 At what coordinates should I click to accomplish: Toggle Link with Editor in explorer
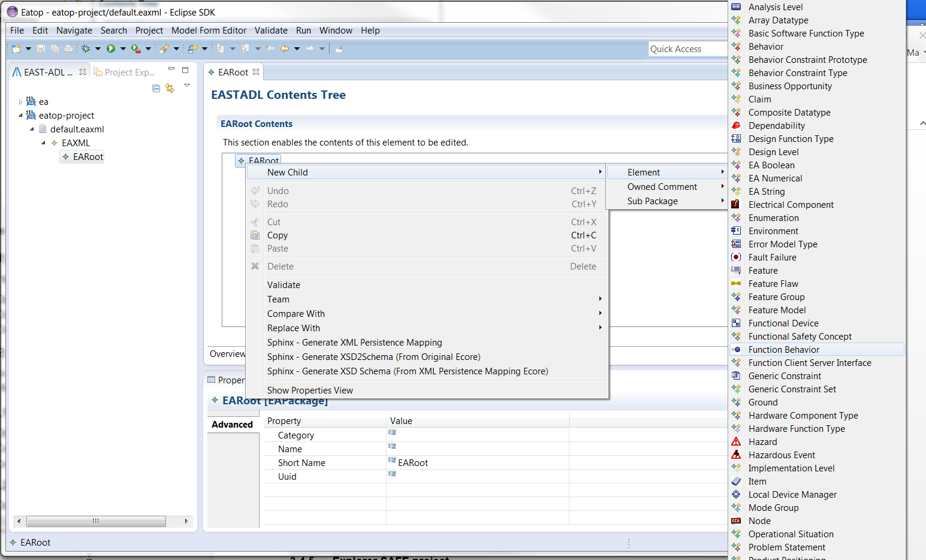[x=170, y=88]
